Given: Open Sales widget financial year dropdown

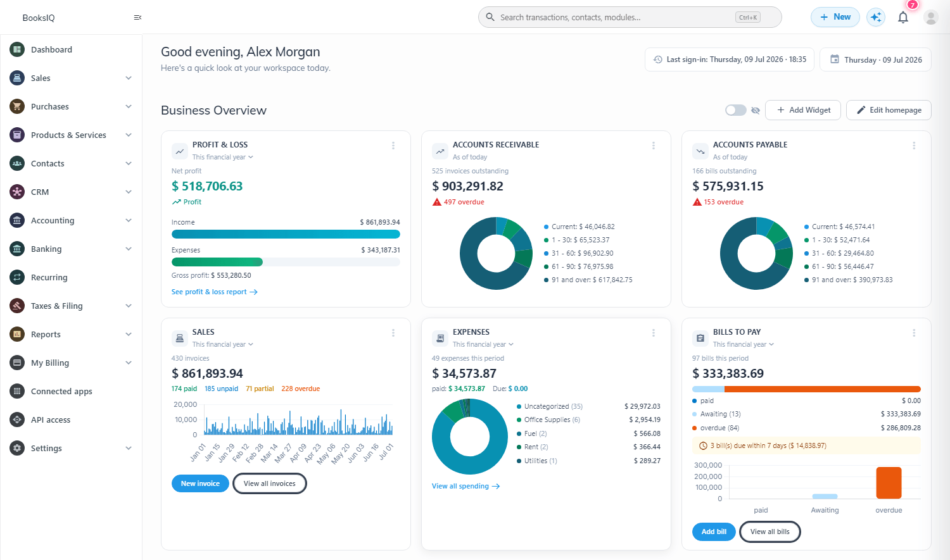Looking at the screenshot, I should (223, 344).
